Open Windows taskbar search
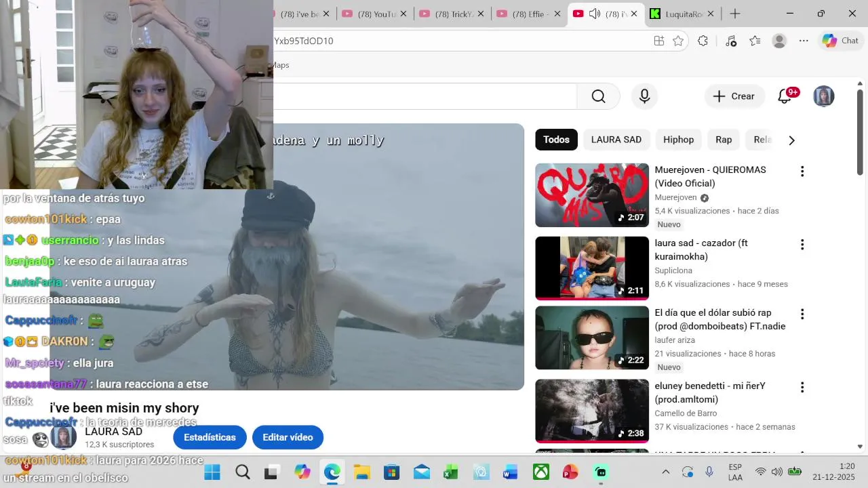The height and width of the screenshot is (488, 868). (x=242, y=472)
